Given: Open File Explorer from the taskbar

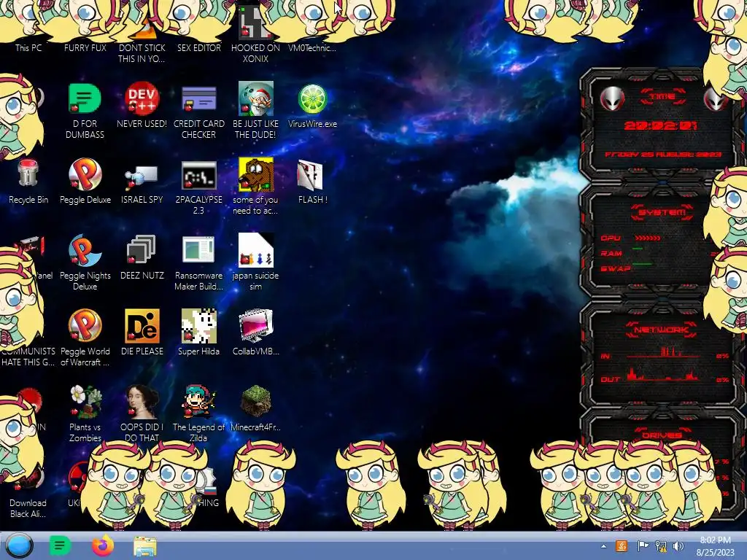Looking at the screenshot, I should 145,546.
